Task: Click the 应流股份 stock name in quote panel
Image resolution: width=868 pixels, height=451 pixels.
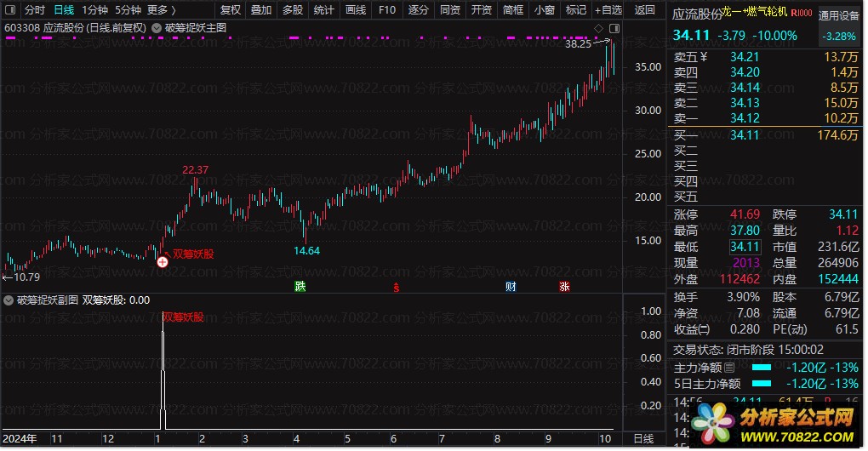Action: tap(698, 14)
